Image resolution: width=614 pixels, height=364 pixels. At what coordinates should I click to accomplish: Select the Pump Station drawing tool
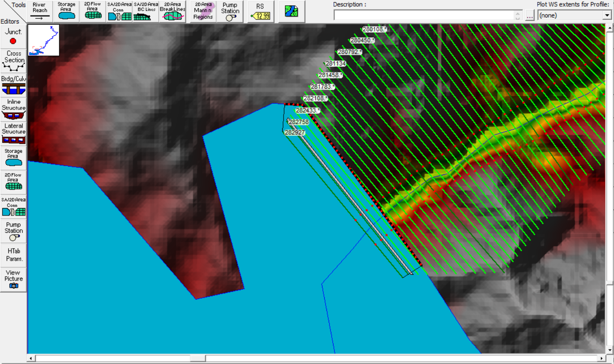pos(230,11)
